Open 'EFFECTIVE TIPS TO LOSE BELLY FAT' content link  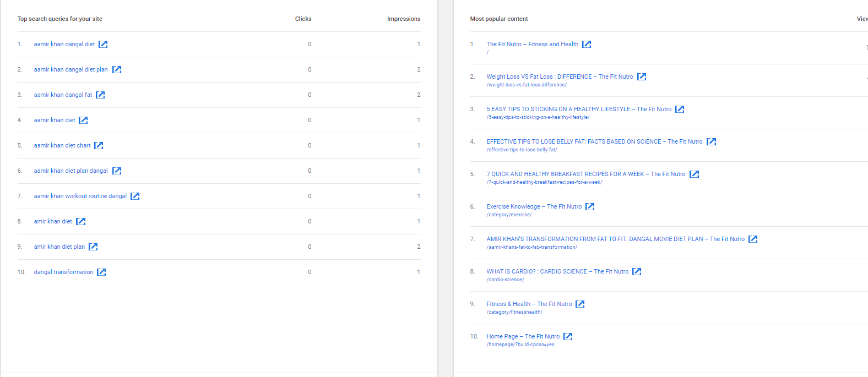(595, 141)
